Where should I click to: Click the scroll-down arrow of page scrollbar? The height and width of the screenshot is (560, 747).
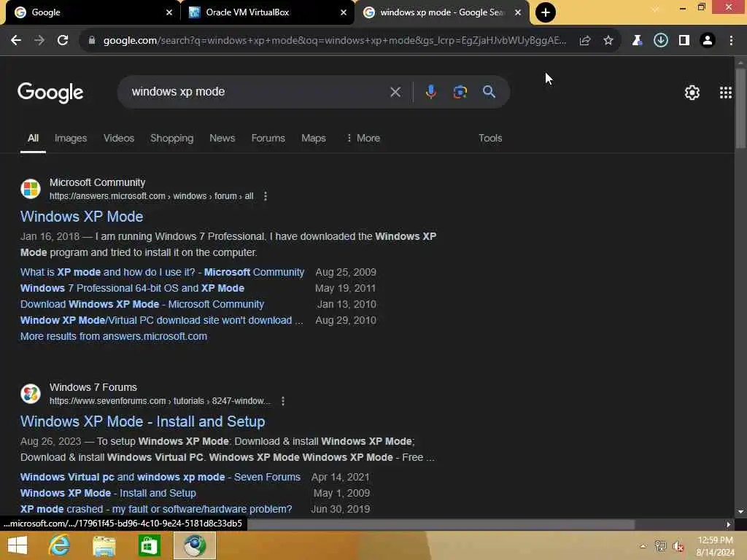(x=740, y=512)
